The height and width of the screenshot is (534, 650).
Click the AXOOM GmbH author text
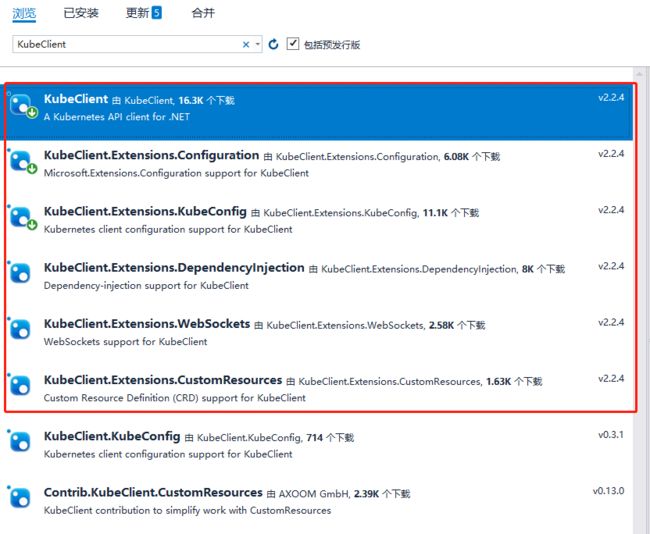(x=314, y=494)
